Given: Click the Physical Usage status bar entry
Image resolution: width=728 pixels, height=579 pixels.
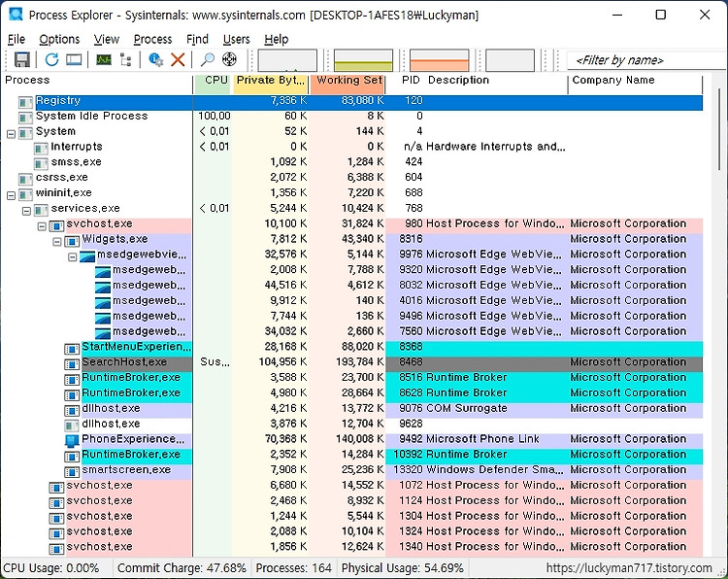Looking at the screenshot, I should coord(403,568).
